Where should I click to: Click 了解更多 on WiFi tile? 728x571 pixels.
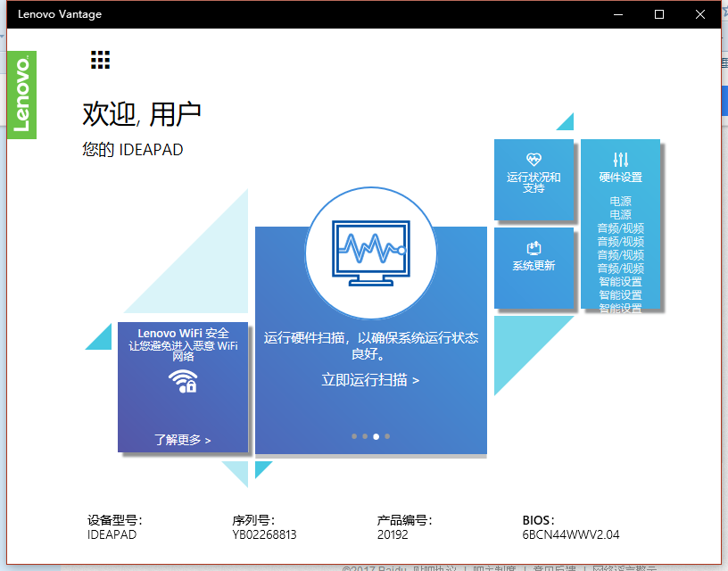click(183, 440)
